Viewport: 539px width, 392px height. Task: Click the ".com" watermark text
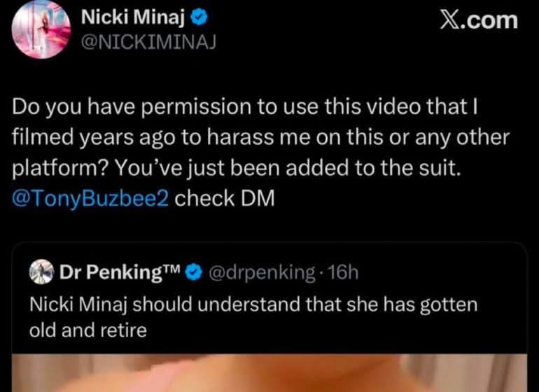[x=493, y=20]
